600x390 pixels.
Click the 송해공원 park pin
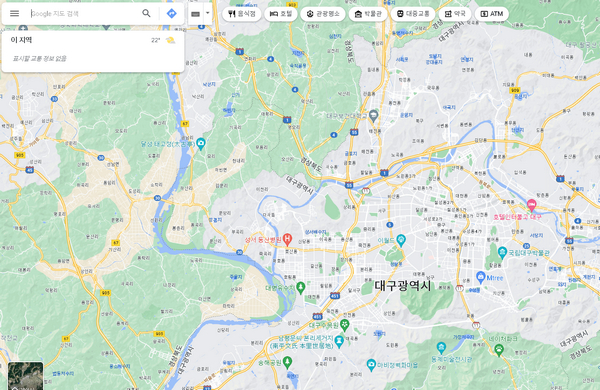(x=287, y=361)
